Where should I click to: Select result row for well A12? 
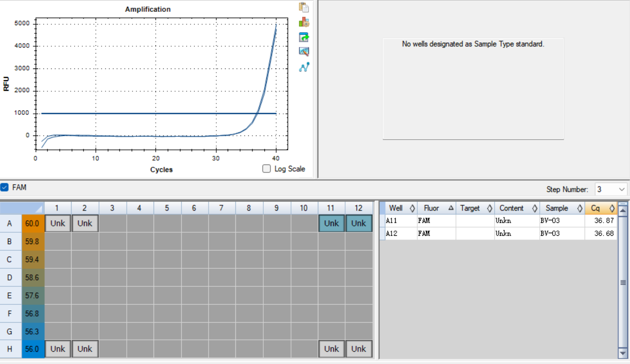[x=498, y=233]
